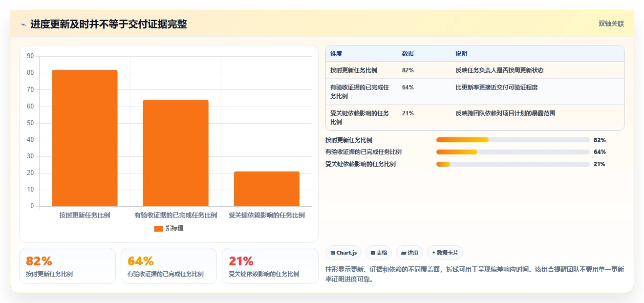Click description 比更新率更接近交付可验证程度
The height and width of the screenshot is (303, 644).
coord(497,87)
